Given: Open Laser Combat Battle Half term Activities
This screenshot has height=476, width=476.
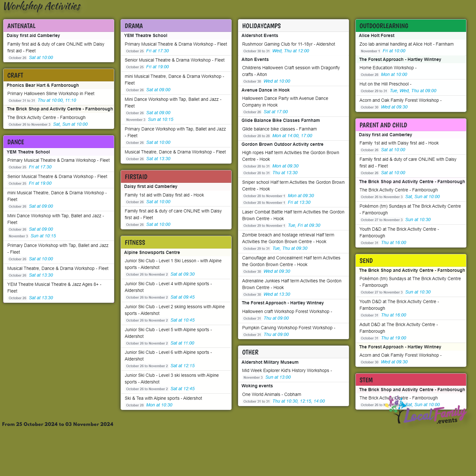Looking at the screenshot, I should 293,215.
